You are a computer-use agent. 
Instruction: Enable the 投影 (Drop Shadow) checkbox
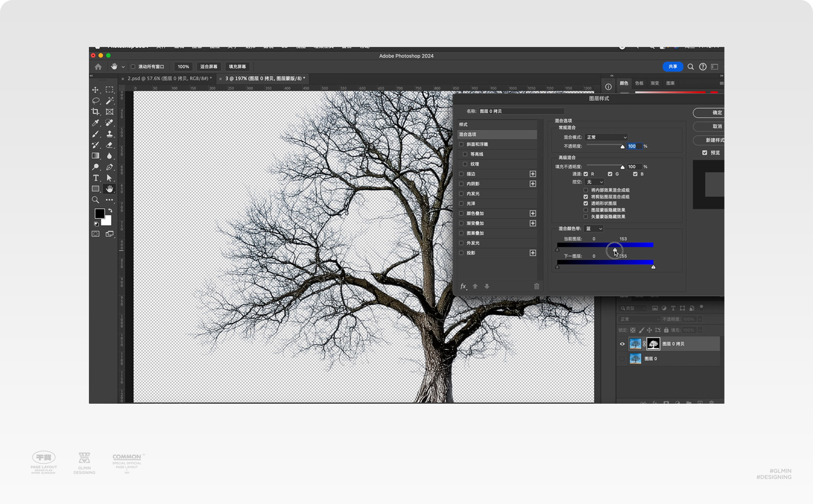coord(462,253)
